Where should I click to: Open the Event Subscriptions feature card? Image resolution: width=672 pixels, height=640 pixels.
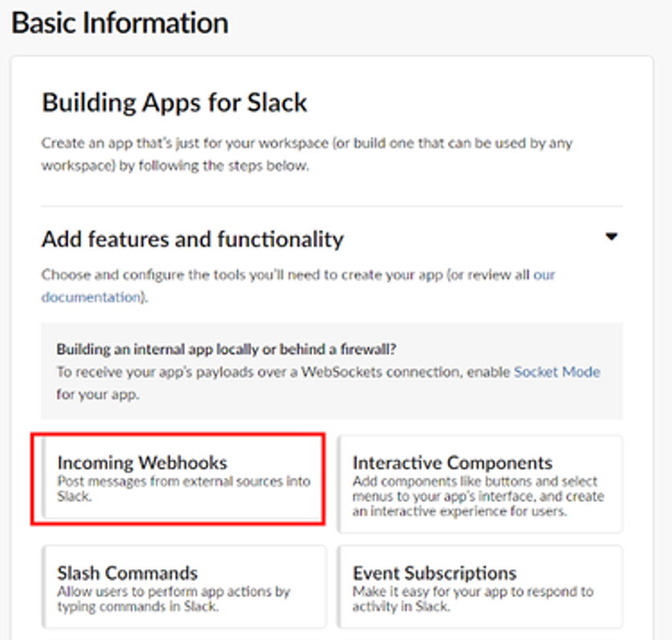tap(479, 587)
